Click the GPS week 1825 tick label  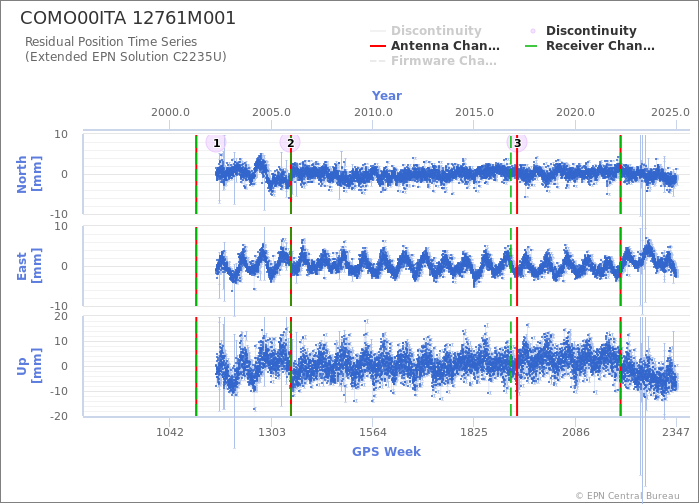[474, 432]
